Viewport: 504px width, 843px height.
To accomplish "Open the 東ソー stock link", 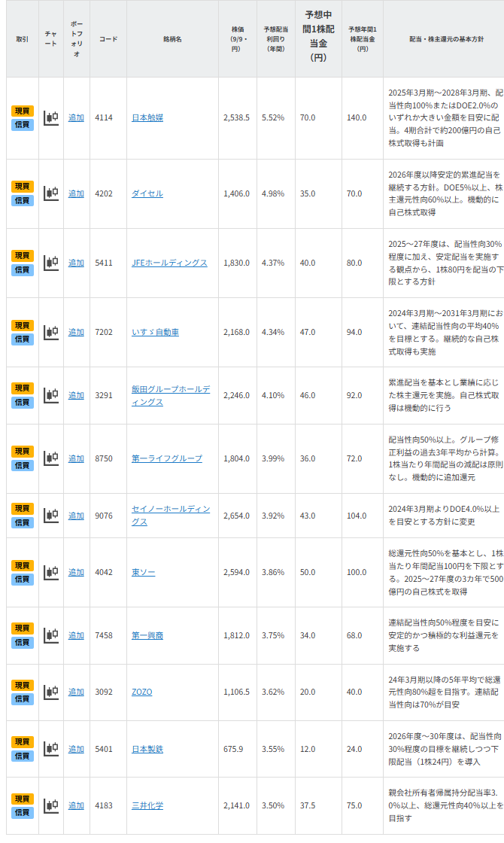I will 144,572.
